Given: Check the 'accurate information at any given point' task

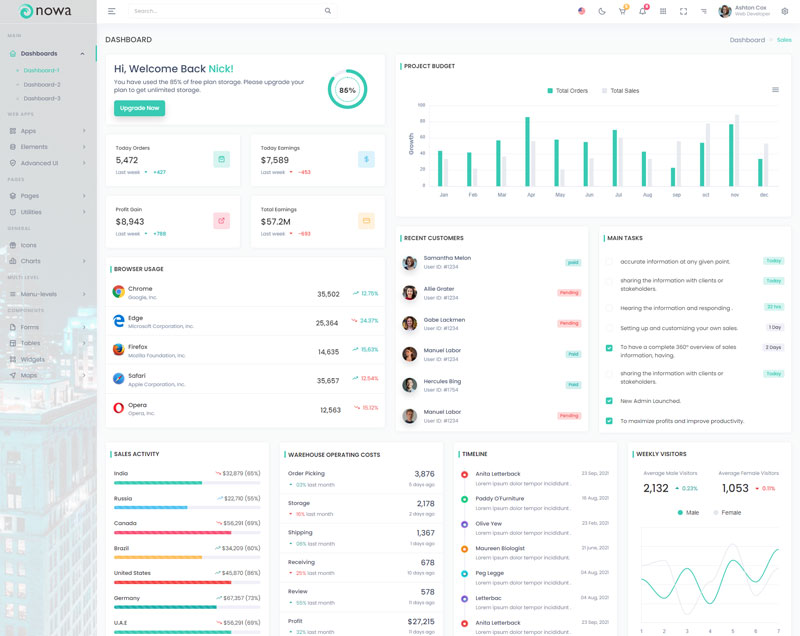Looking at the screenshot, I should pos(609,262).
